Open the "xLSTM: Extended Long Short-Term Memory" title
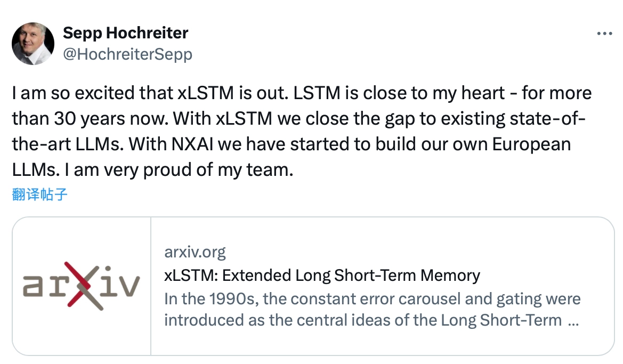The width and height of the screenshot is (623, 364). click(322, 276)
